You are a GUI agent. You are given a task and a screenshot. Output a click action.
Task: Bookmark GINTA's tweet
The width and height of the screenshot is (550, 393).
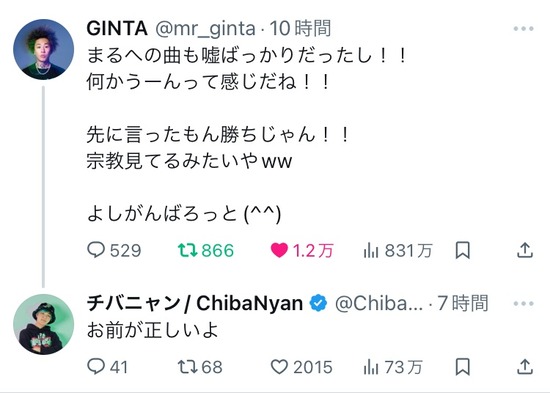(462, 251)
